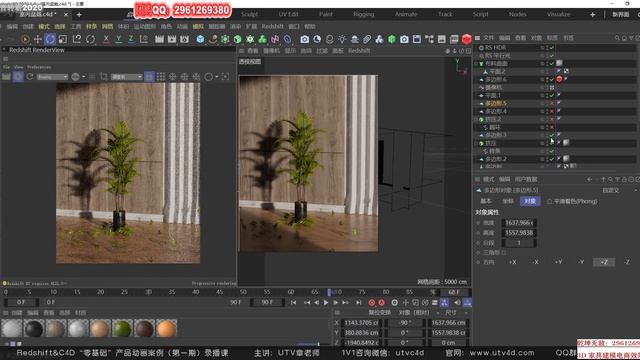Image resolution: width=640 pixels, height=360 pixels.
Task: Collapse the 挤压.2 object in hierarchy
Action: coord(476,120)
